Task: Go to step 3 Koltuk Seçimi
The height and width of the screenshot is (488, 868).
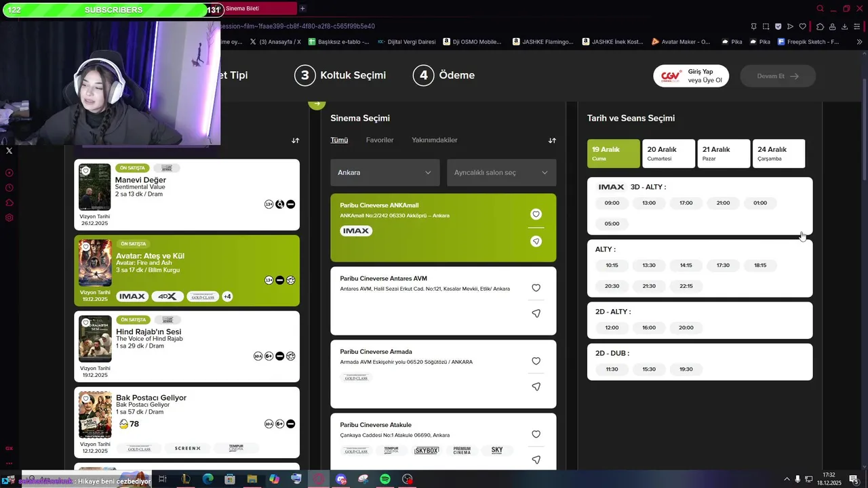Action: [340, 75]
